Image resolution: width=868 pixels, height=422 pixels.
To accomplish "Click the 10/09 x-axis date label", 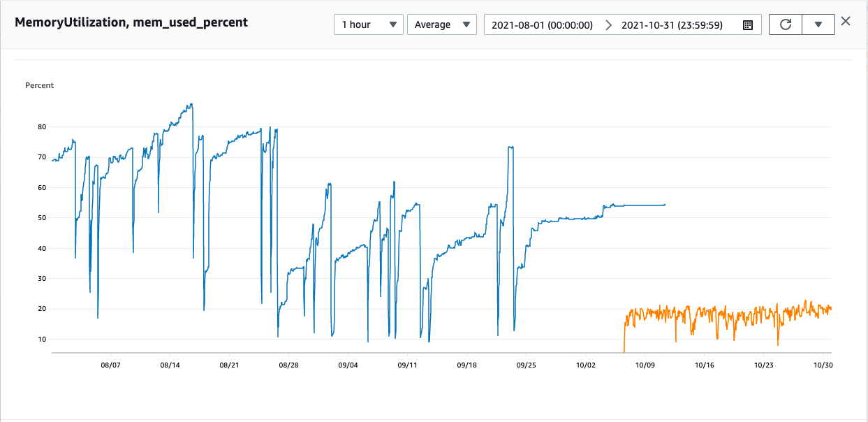I will pyautogui.click(x=645, y=365).
